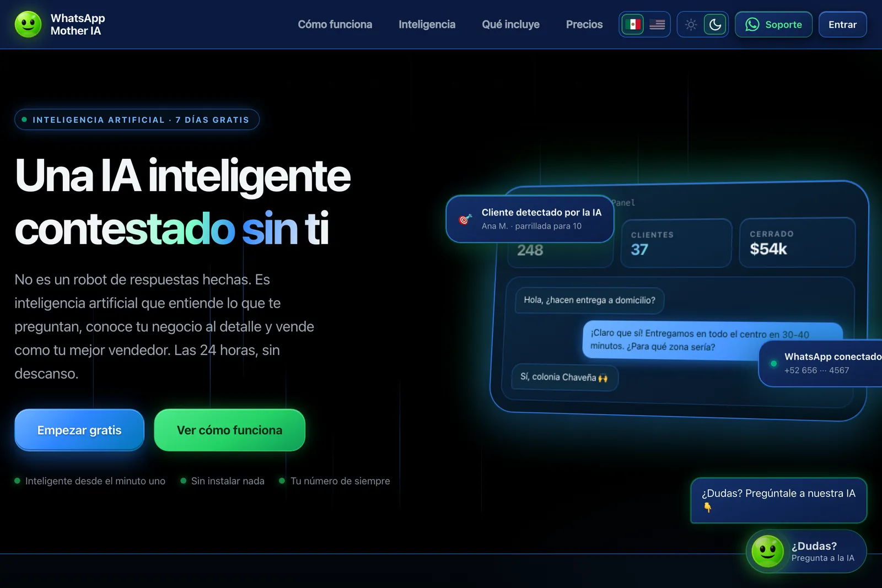Click the WhatsApp icon in Soporte button
Image resolution: width=882 pixels, height=588 pixels.
coord(752,24)
